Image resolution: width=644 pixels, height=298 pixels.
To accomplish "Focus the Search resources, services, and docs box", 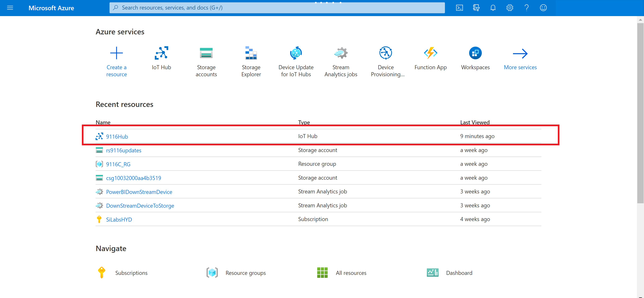I will [x=277, y=8].
